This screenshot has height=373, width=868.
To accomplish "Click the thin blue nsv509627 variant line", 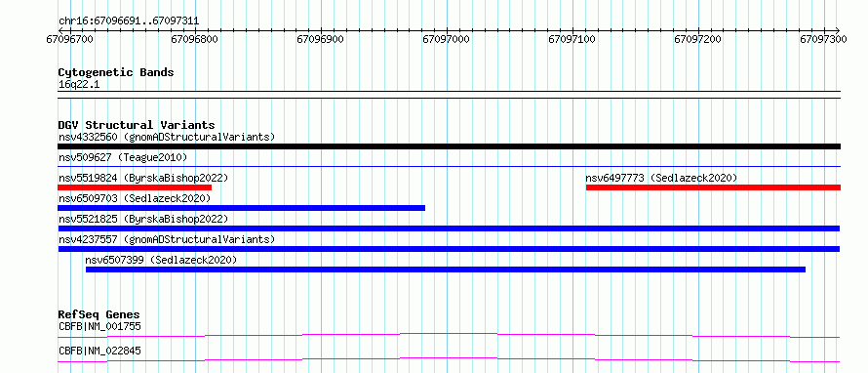I will [x=449, y=166].
